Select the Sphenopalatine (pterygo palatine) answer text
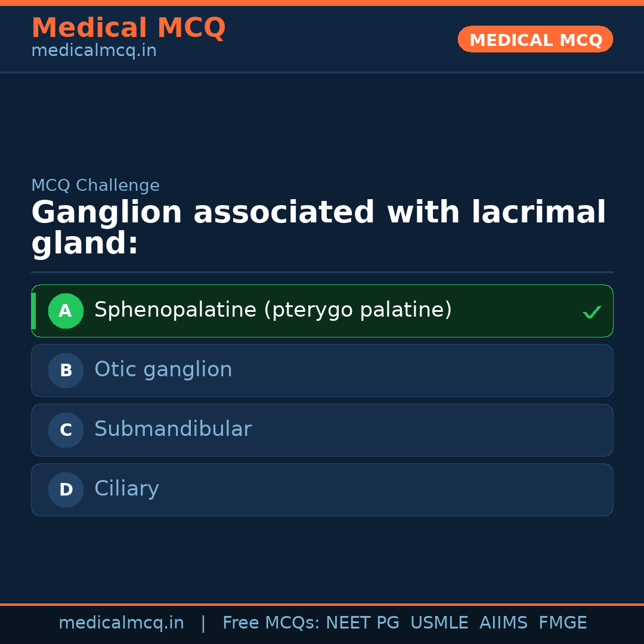This screenshot has width=644, height=644. (x=273, y=310)
